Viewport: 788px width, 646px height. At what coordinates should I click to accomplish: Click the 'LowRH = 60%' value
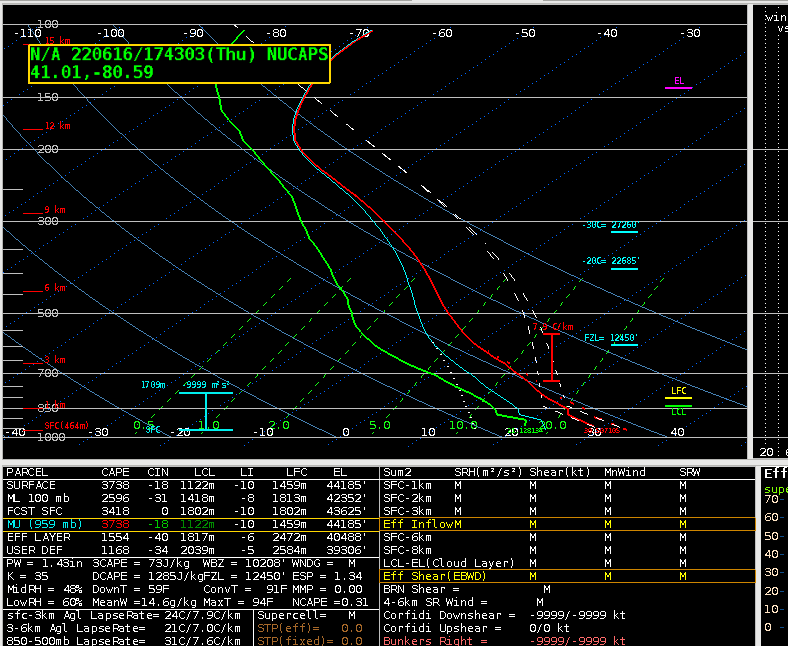(44, 602)
